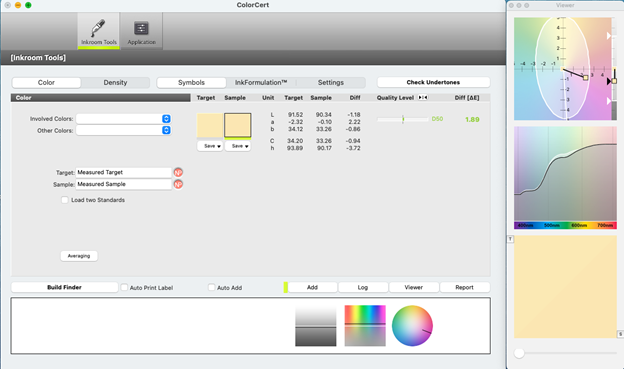The image size is (624, 369).
Task: Adjust the Quality Level slider
Action: tap(403, 119)
